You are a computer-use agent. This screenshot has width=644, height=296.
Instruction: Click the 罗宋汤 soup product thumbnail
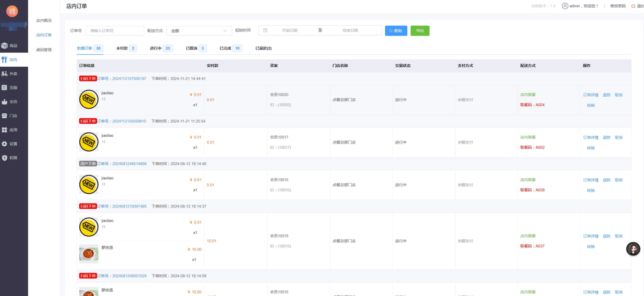coord(89,254)
